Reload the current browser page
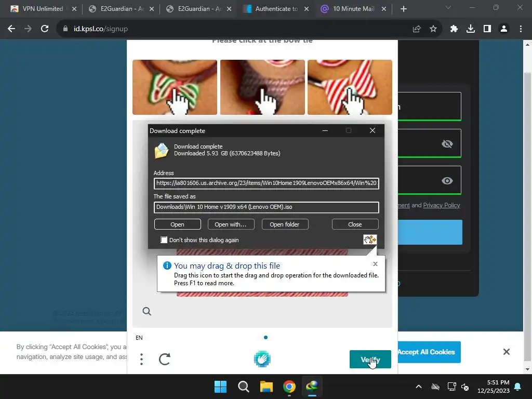The height and width of the screenshot is (399, 532). (45, 29)
